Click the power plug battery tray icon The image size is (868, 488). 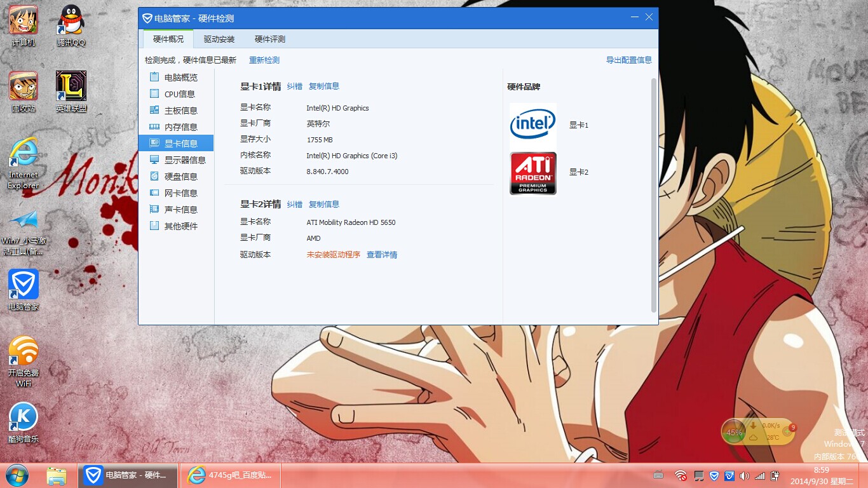[x=775, y=475]
